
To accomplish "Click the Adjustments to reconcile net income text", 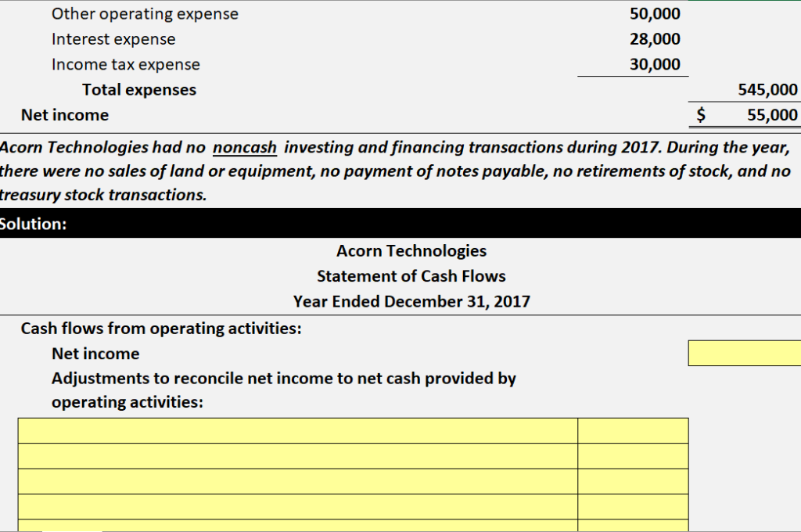I will coord(282,378).
